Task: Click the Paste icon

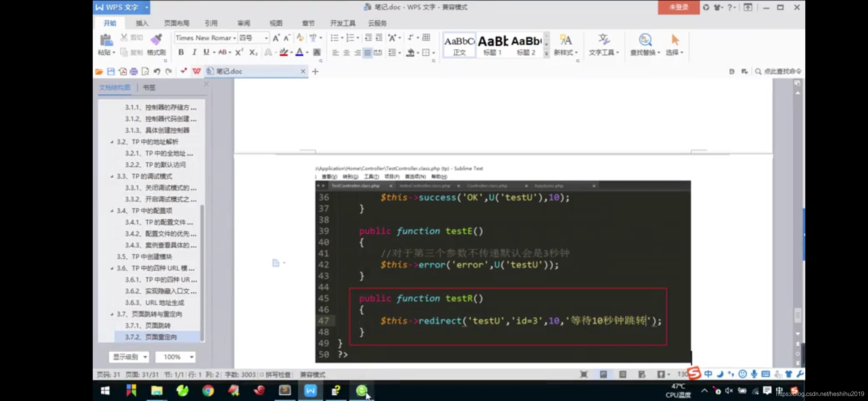Action: [106, 40]
